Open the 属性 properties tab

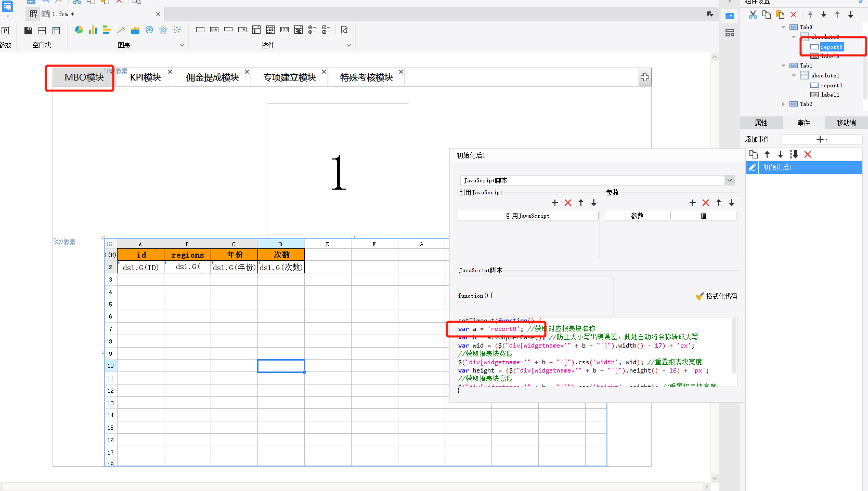(x=761, y=123)
